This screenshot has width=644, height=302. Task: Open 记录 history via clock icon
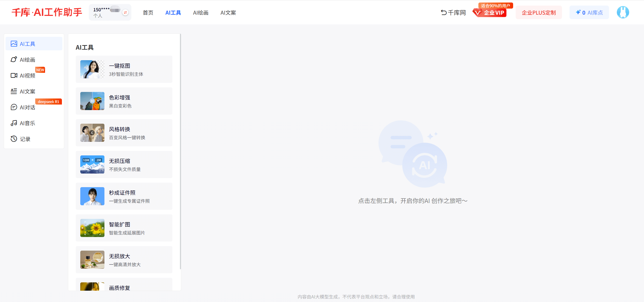point(14,139)
